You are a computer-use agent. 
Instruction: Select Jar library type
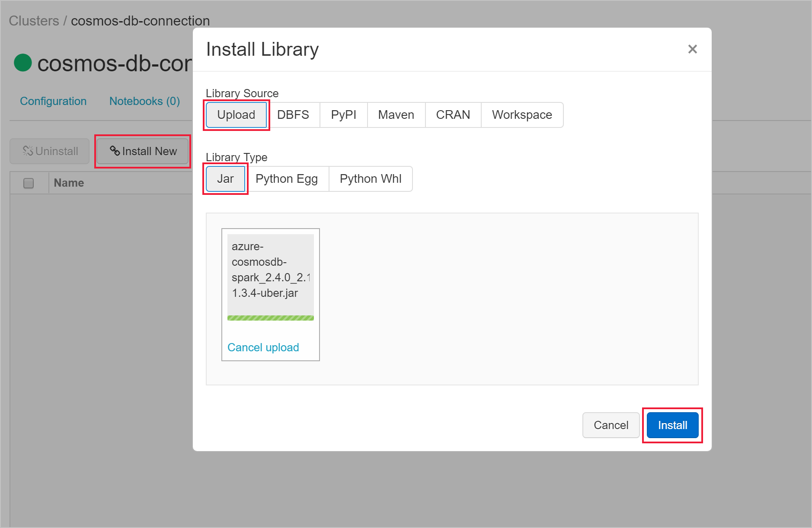225,179
